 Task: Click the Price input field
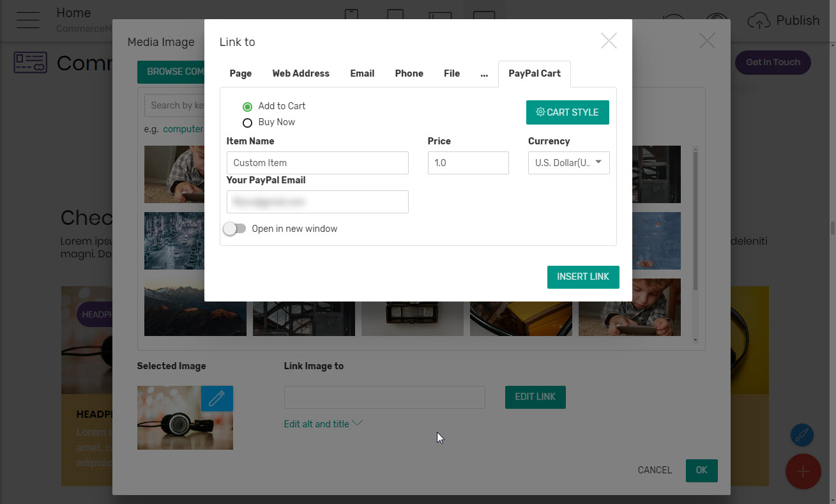pos(468,163)
